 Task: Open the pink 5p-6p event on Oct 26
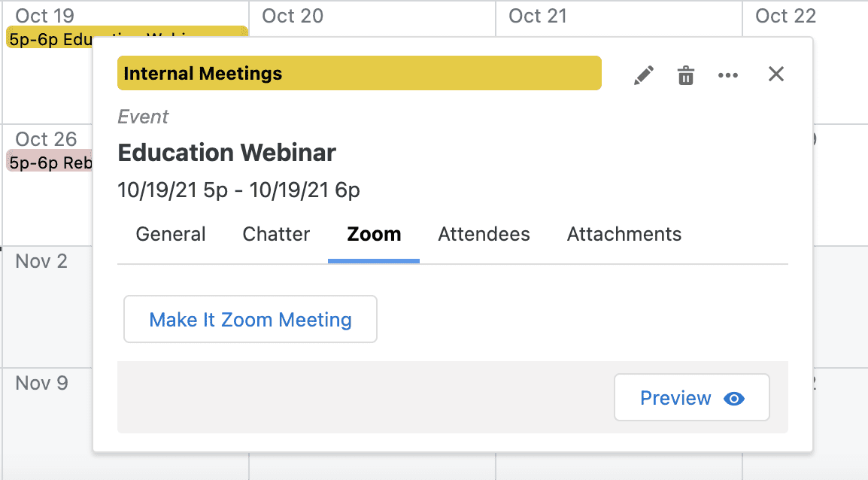pyautogui.click(x=49, y=163)
